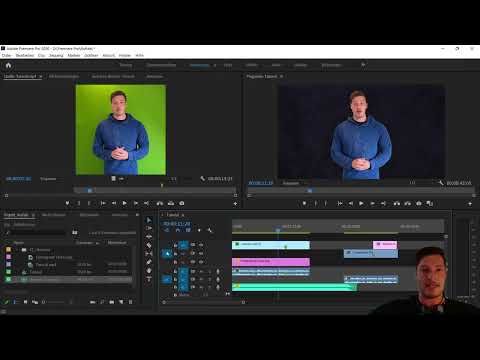480x360 pixels.
Task: Open the Fenster menu
Action: pos(125,55)
